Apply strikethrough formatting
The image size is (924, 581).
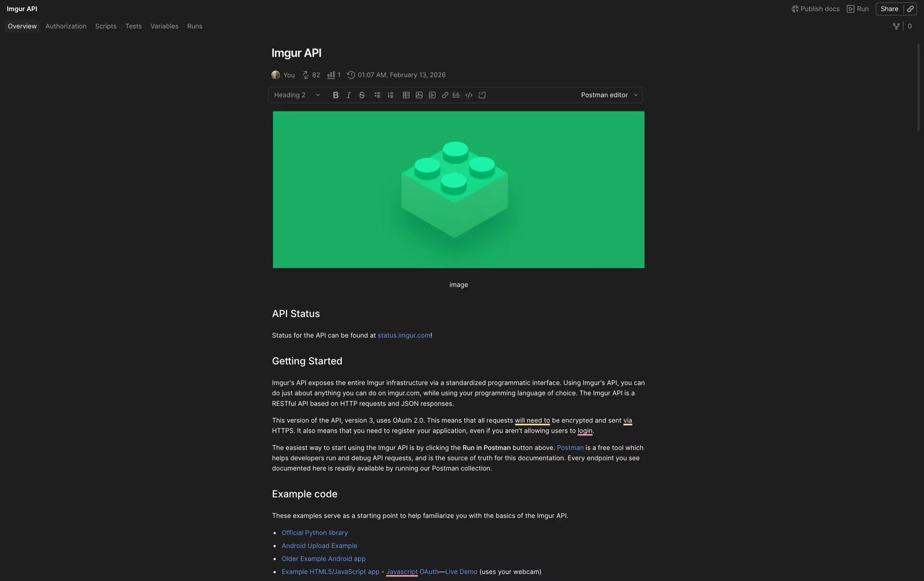point(362,95)
